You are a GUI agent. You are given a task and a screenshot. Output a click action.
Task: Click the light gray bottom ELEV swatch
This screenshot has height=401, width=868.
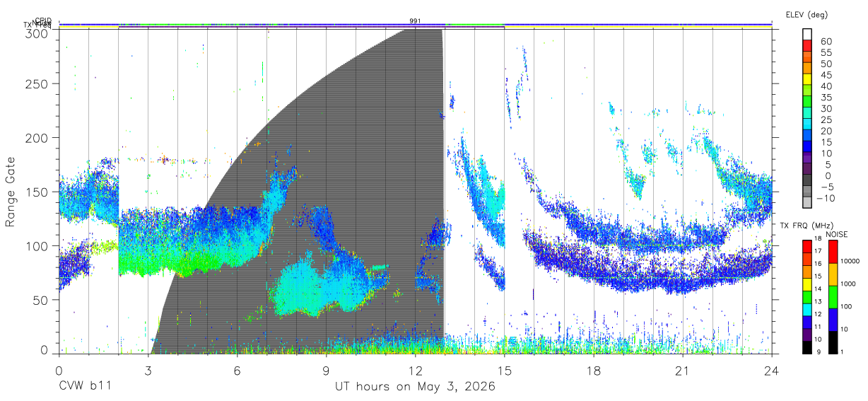click(x=807, y=202)
